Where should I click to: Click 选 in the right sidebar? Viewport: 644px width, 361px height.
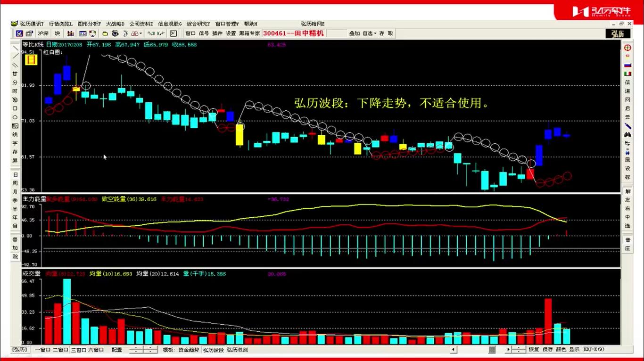627,226
